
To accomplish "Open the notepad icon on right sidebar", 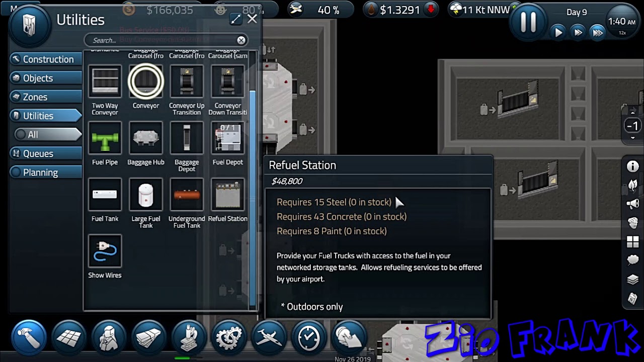I will pyautogui.click(x=632, y=299).
